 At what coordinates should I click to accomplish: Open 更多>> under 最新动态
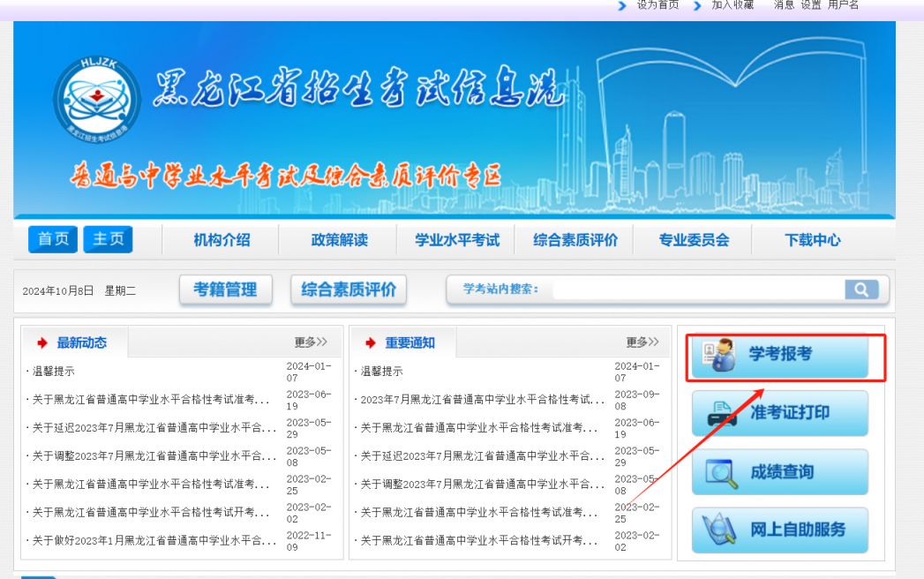(312, 343)
